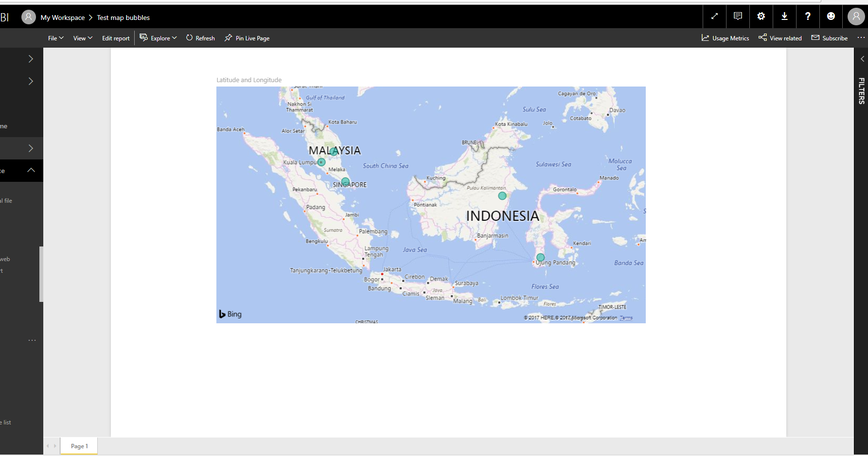Screen dimensions: 868x456
Task: Open the Terms link on map
Action: [626, 318]
